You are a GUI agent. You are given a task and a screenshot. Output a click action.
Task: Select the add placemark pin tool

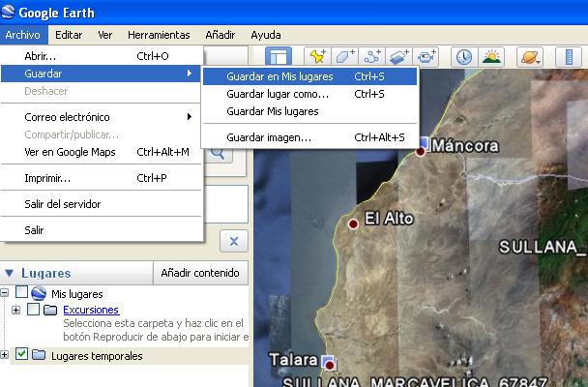[316, 57]
